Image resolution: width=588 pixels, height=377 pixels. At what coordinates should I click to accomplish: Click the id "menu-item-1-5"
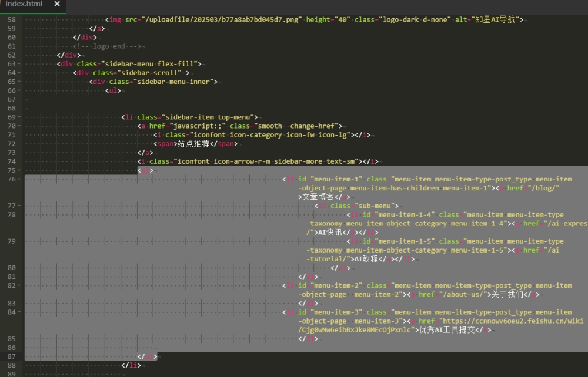pyautogui.click(x=405, y=241)
